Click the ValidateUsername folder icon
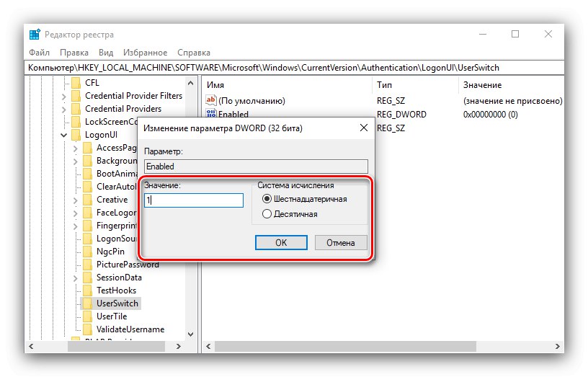Image resolution: width=588 pixels, height=377 pixels. [x=87, y=329]
